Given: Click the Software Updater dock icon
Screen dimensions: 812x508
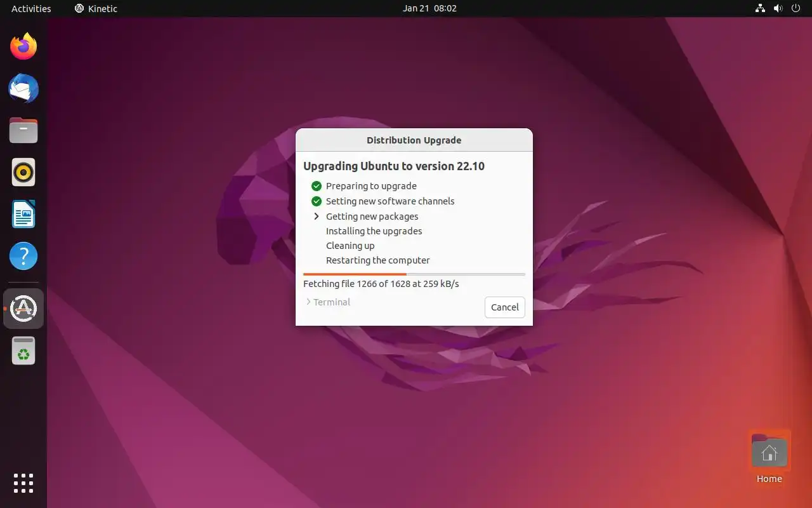Looking at the screenshot, I should click(23, 309).
